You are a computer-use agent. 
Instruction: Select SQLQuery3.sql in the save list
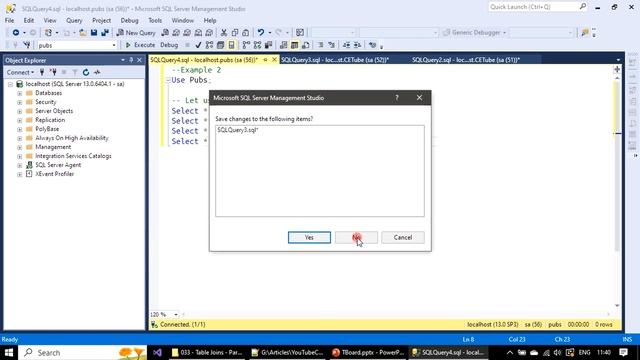coord(238,130)
